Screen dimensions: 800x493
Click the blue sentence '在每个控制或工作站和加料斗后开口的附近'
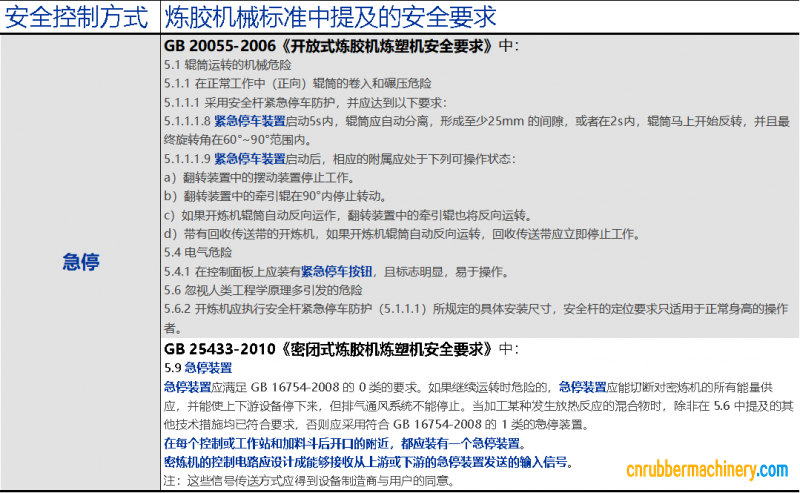tap(345, 443)
